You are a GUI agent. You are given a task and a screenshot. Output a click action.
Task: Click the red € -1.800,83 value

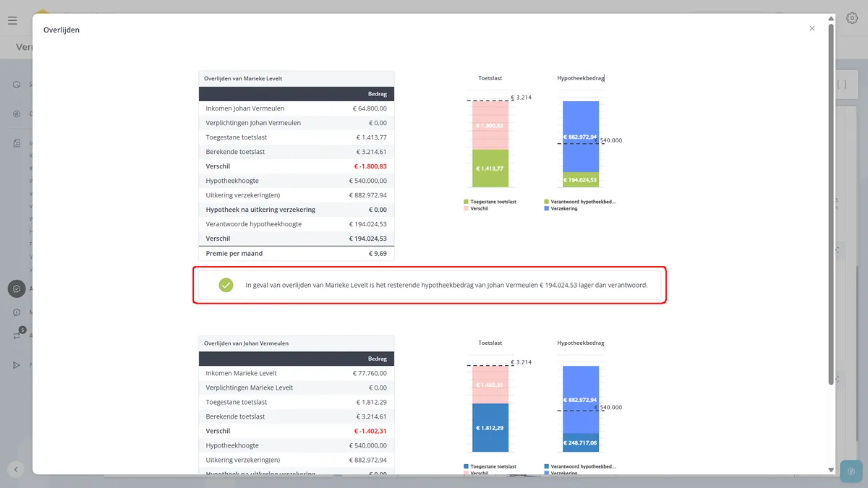tap(370, 166)
